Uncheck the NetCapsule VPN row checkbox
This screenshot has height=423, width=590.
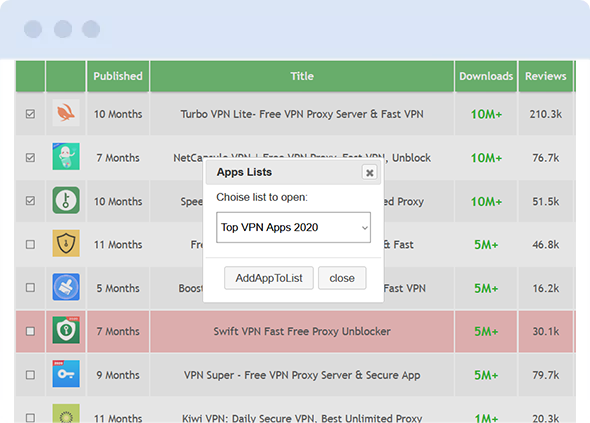click(30, 157)
